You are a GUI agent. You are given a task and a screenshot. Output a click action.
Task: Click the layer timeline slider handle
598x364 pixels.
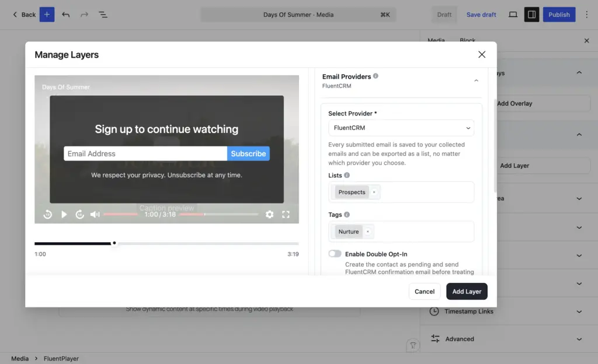pyautogui.click(x=114, y=243)
